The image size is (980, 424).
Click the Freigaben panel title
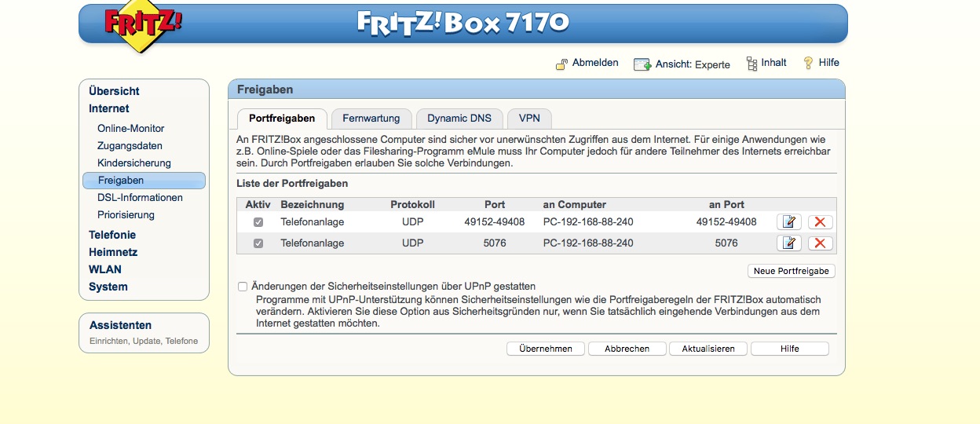(x=265, y=90)
